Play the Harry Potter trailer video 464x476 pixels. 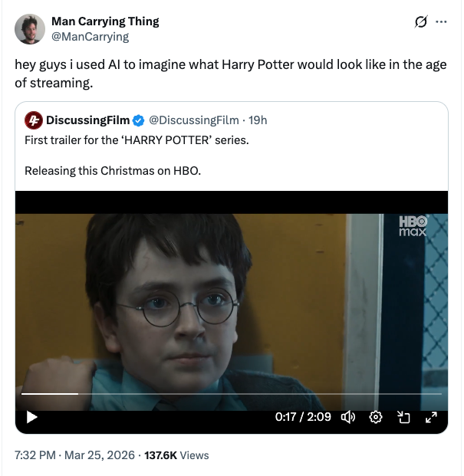[31, 418]
